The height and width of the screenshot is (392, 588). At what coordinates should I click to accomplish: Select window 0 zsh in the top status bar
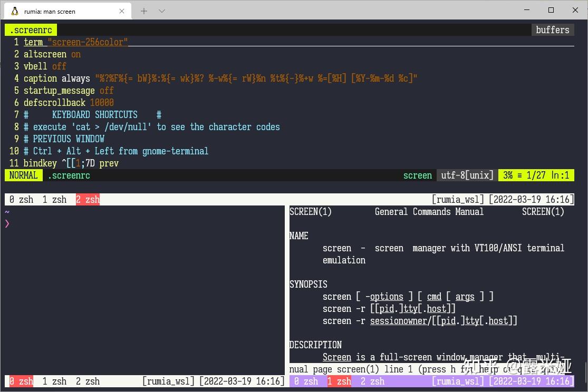pyautogui.click(x=20, y=199)
